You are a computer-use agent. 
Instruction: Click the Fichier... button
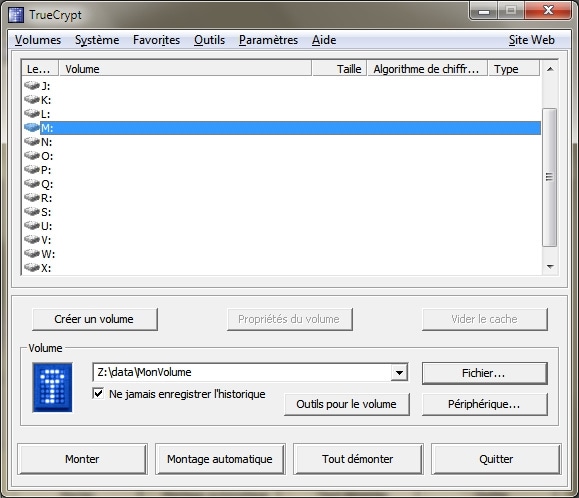[484, 373]
